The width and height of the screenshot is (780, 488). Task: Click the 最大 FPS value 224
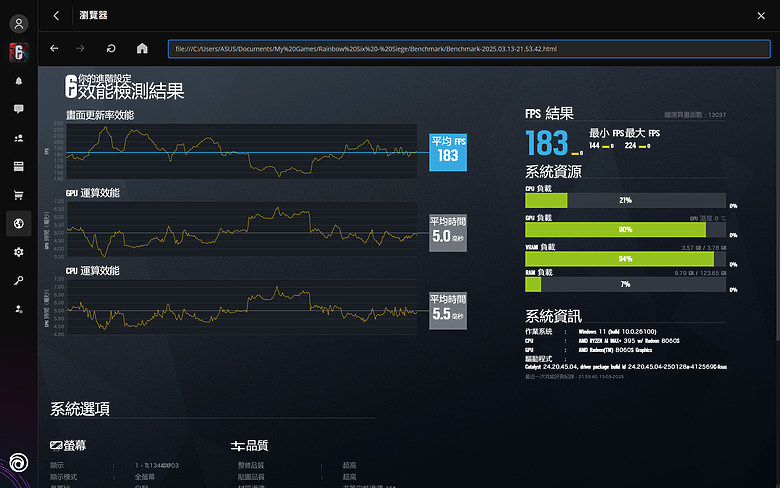coord(630,145)
